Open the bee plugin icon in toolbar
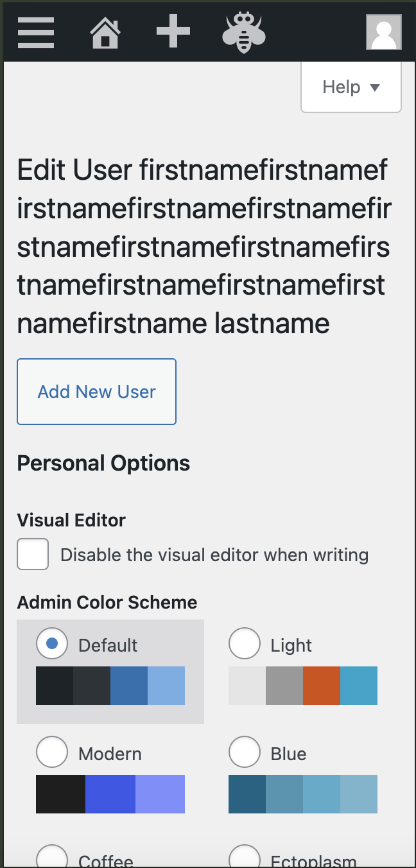 click(244, 32)
